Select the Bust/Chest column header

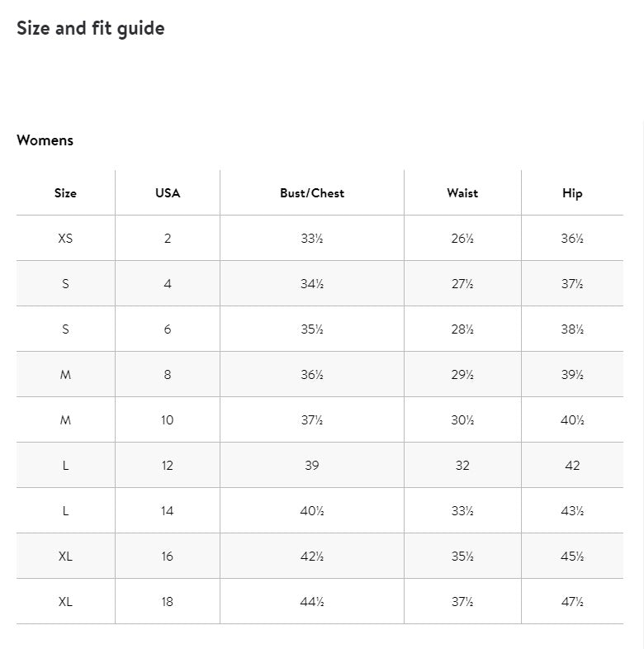coord(312,193)
